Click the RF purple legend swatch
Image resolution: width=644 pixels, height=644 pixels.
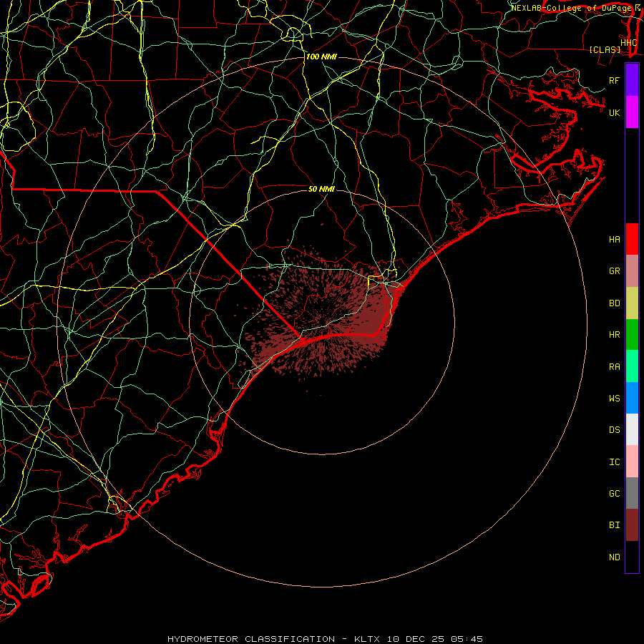click(x=632, y=80)
